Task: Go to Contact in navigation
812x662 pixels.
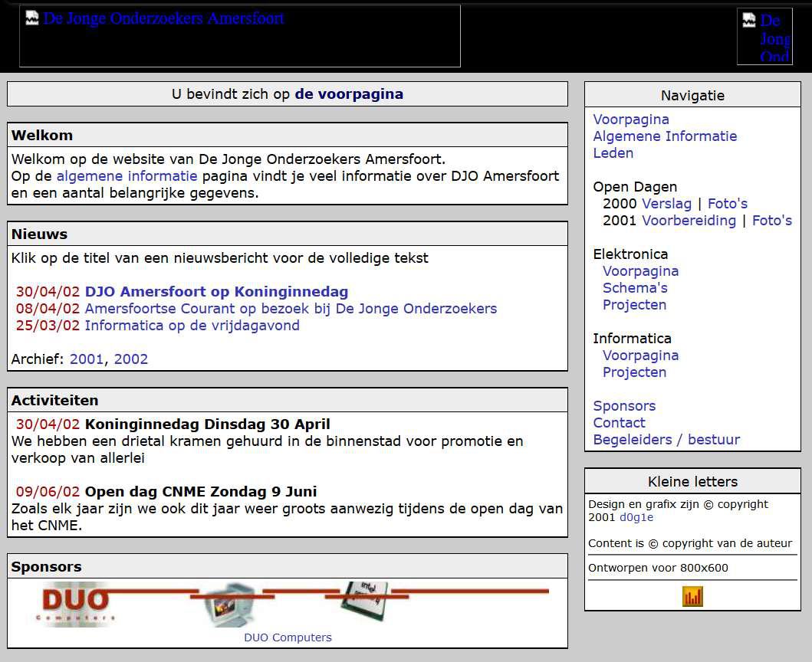Action: pyautogui.click(x=620, y=423)
